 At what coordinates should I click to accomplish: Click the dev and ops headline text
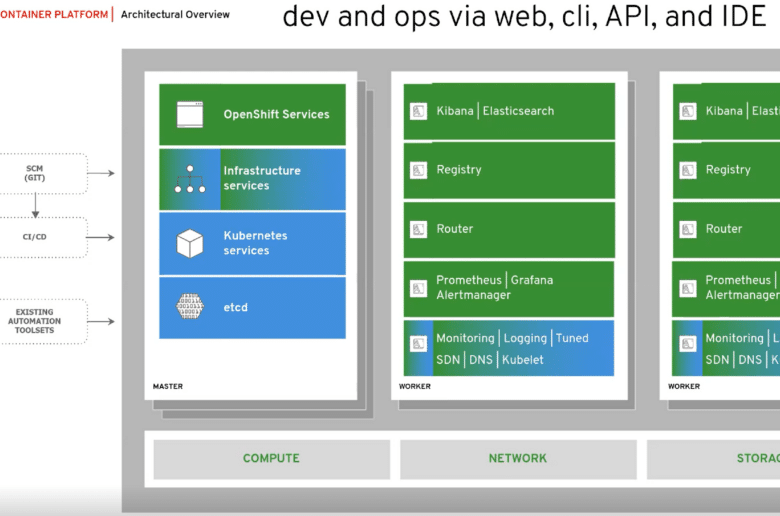(524, 16)
